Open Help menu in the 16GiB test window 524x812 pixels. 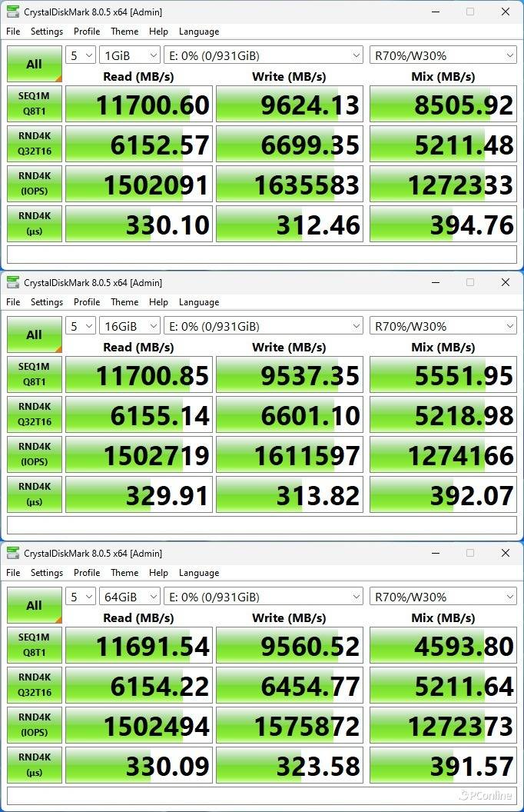158,302
